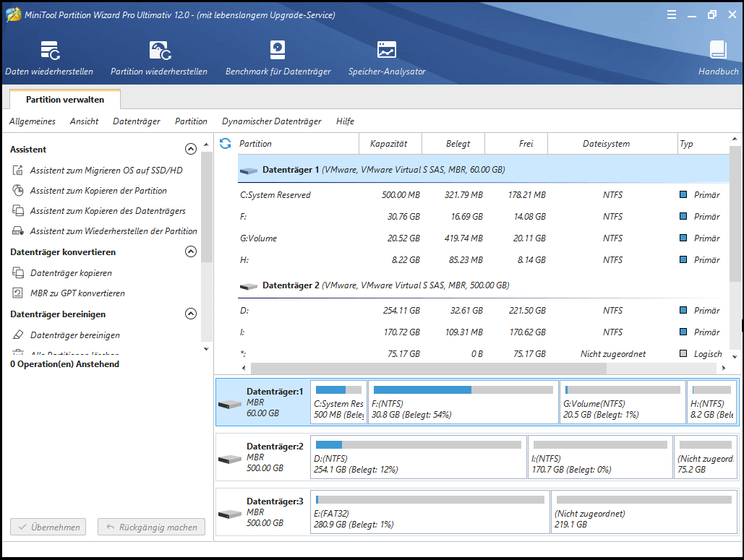This screenshot has width=744, height=560.
Task: Select E:(FAT32) block in disk map
Action: coord(430,512)
